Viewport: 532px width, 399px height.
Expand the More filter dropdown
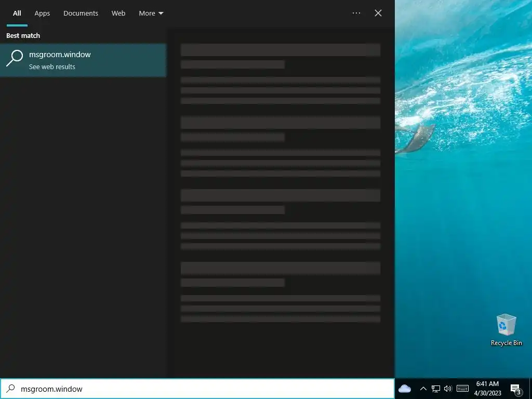pyautogui.click(x=151, y=13)
